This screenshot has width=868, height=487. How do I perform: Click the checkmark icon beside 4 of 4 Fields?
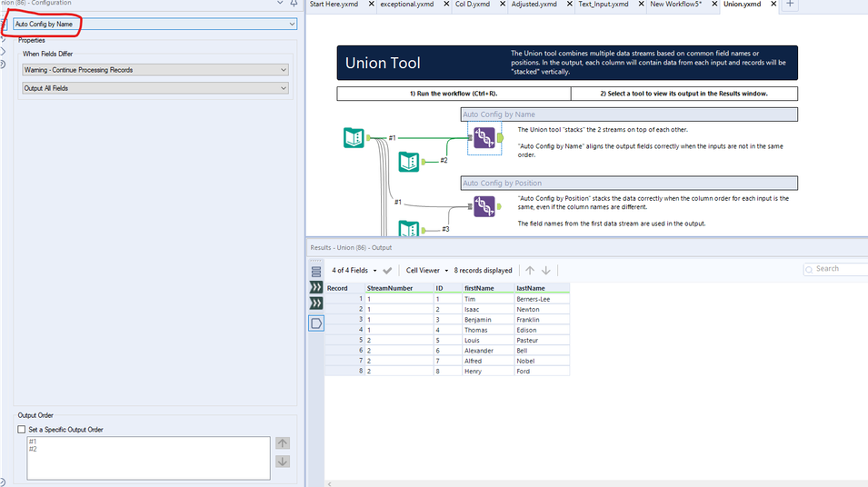point(387,271)
